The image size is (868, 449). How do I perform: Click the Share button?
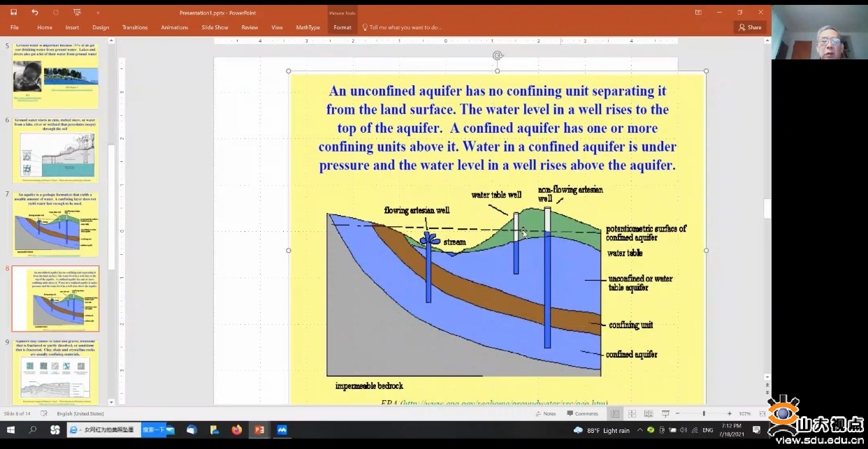coord(750,27)
